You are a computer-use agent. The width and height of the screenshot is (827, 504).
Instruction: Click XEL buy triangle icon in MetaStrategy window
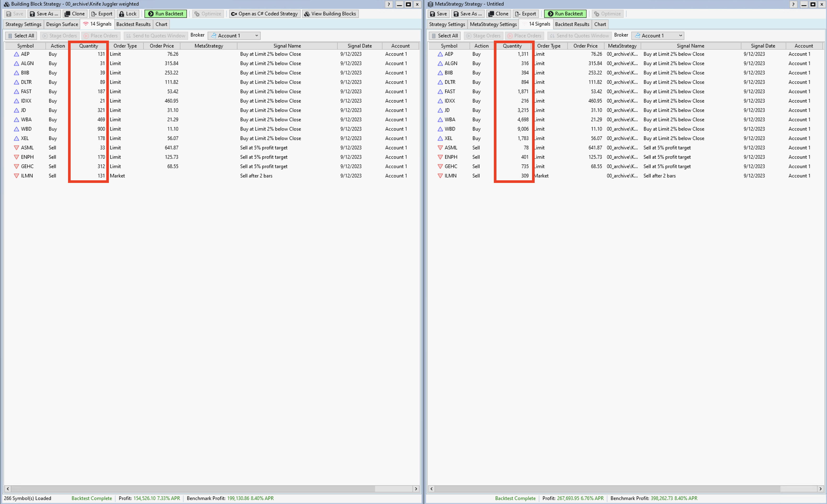(x=440, y=139)
